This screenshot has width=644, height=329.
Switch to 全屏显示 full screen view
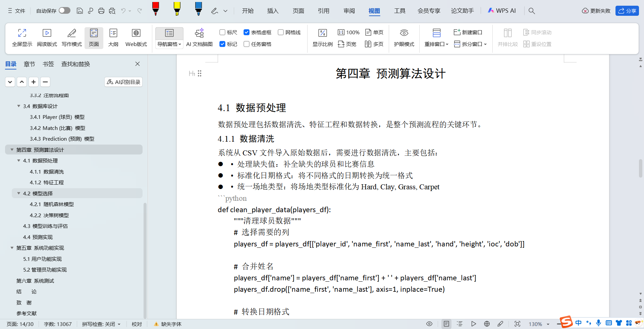point(22,38)
